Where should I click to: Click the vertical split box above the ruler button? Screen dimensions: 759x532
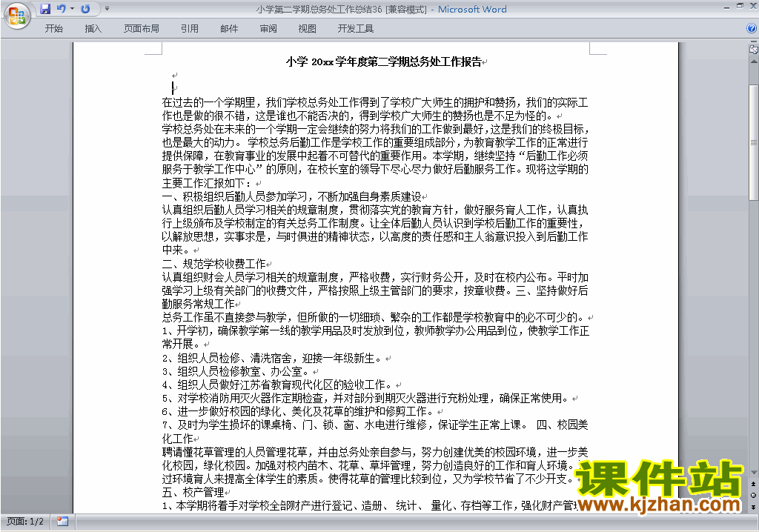[x=753, y=42]
